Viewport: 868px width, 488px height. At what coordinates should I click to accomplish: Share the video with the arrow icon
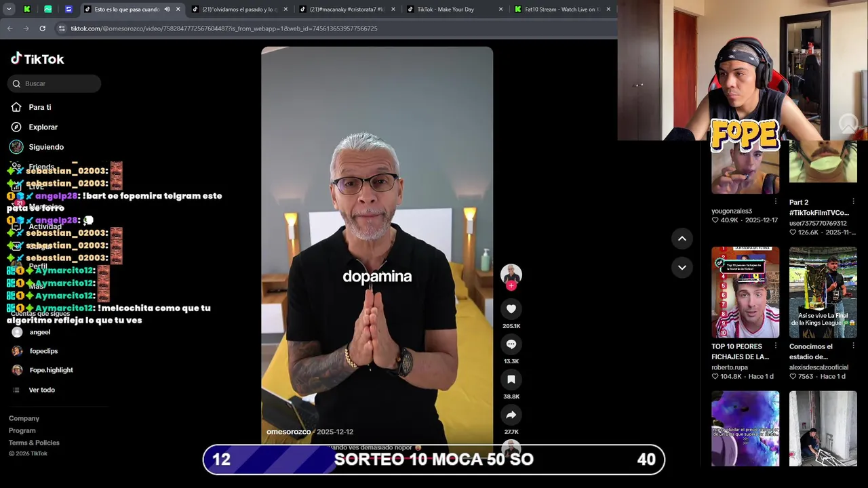click(511, 415)
